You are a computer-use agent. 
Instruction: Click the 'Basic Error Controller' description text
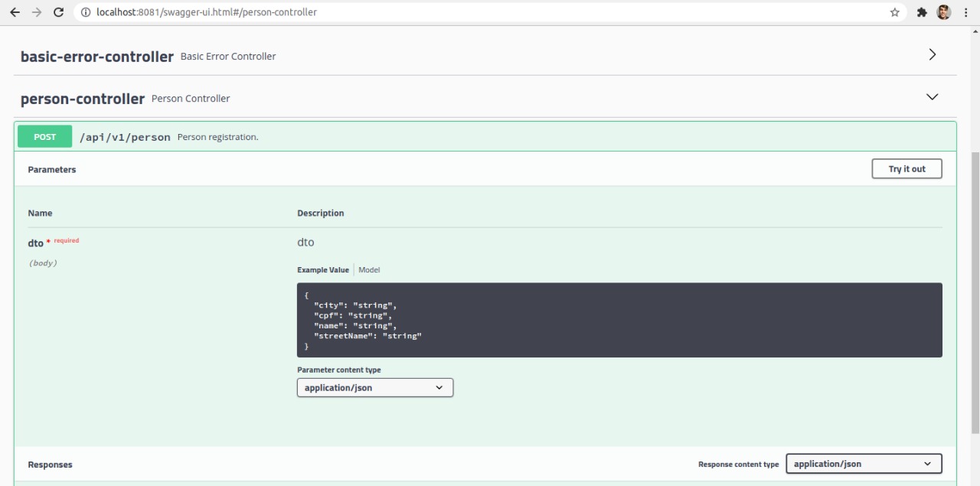(x=228, y=57)
